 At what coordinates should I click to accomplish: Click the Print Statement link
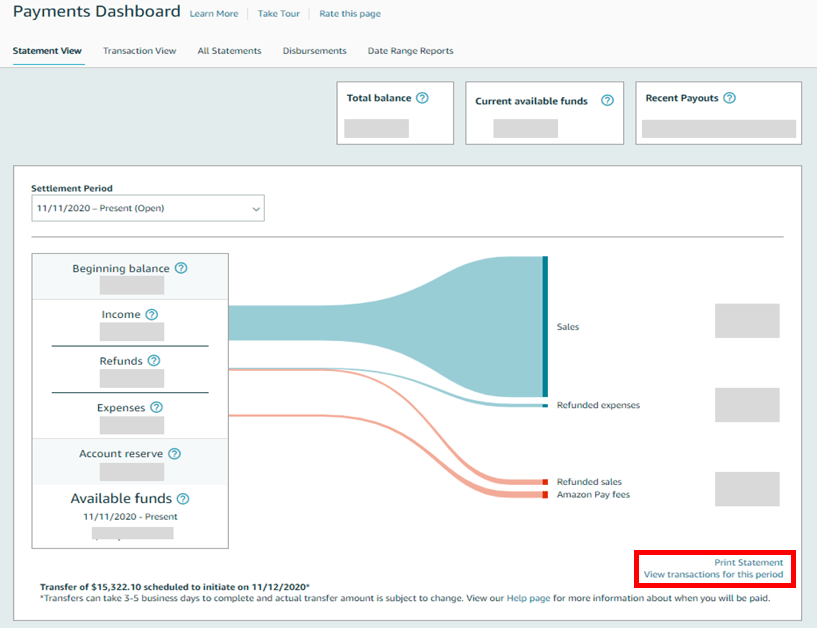point(748,563)
